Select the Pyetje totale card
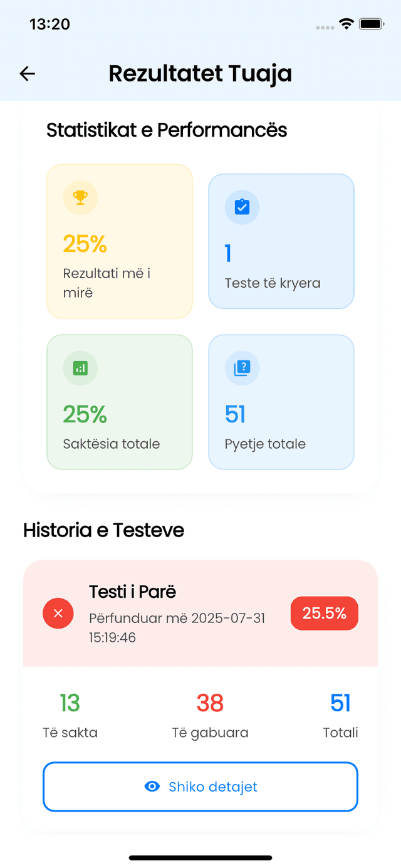The image size is (401, 868). pos(281,402)
